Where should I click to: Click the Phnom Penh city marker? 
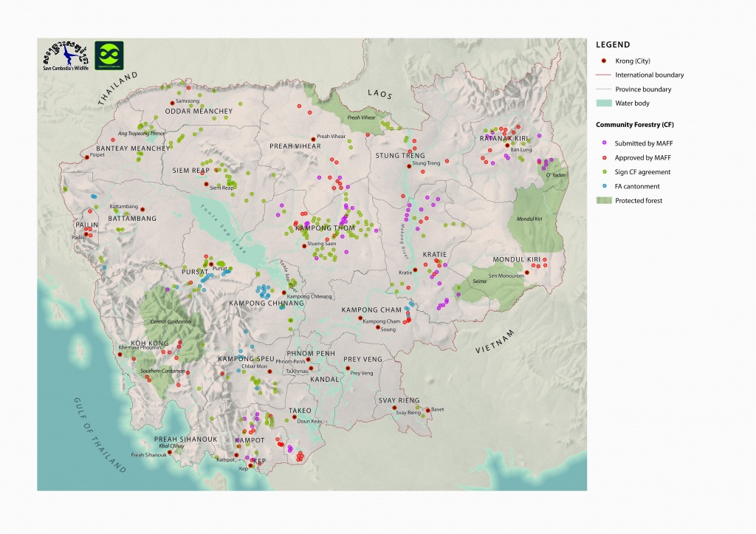(309, 360)
